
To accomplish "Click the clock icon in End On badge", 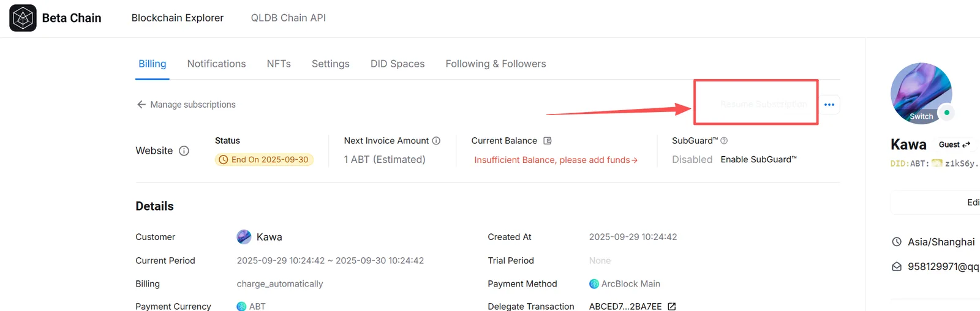I will pos(224,160).
